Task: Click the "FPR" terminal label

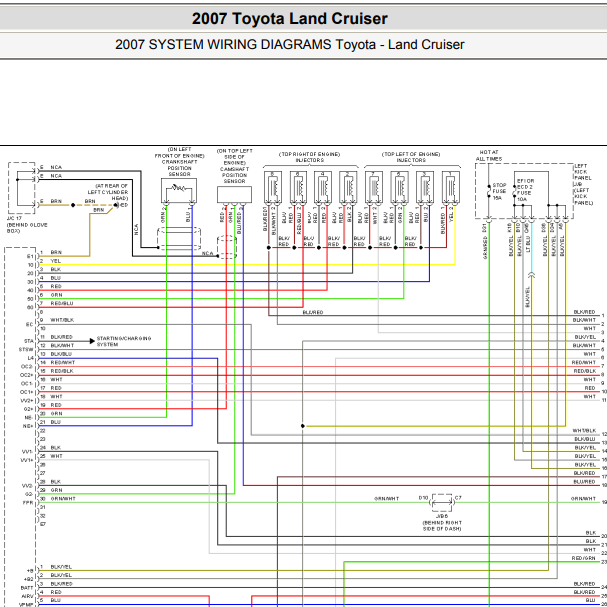Action: click(28, 503)
